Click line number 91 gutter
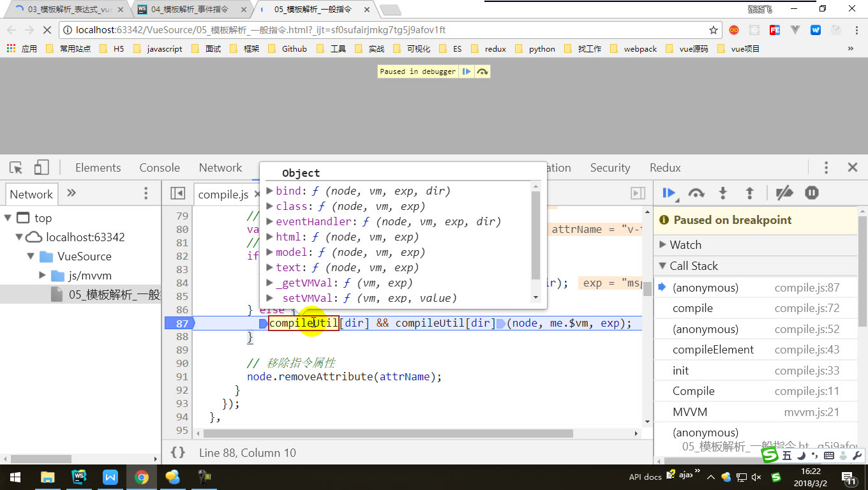The width and height of the screenshot is (868, 490). 181,376
